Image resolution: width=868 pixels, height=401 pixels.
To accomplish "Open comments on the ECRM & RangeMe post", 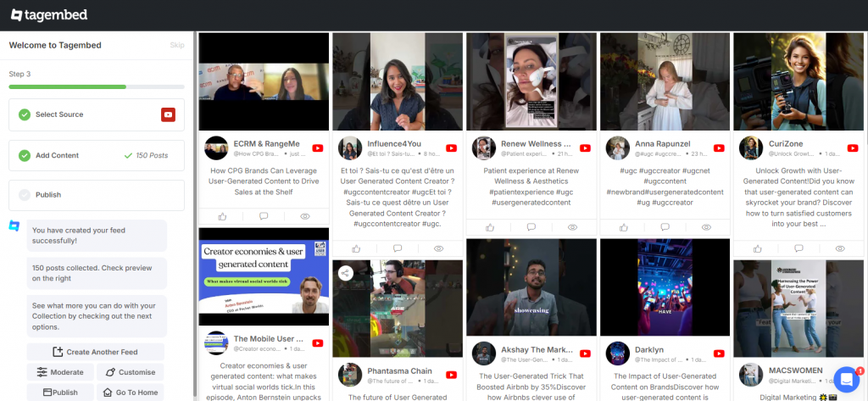I will [264, 216].
